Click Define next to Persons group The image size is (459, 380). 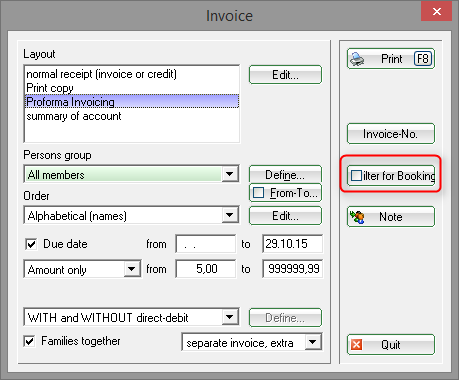[285, 174]
